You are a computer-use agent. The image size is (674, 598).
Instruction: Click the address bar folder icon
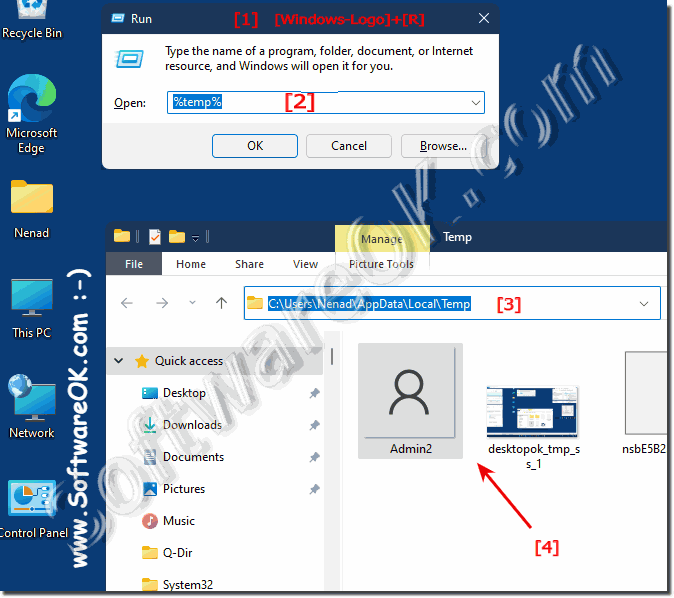[255, 303]
